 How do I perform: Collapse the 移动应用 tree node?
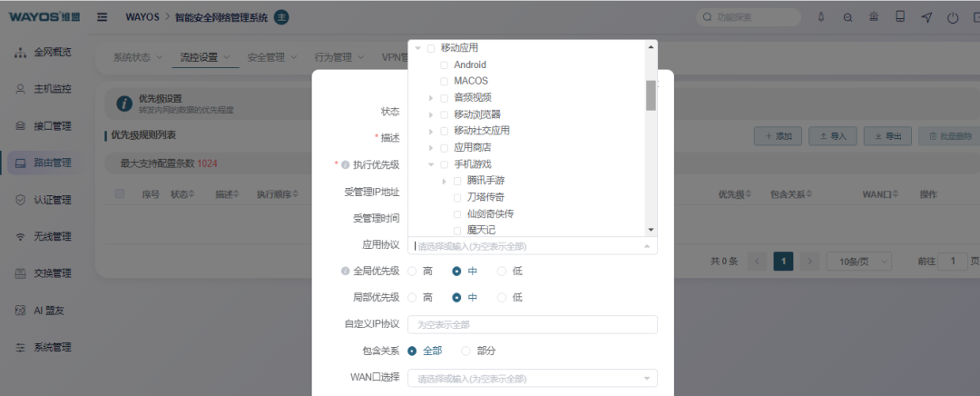pyautogui.click(x=417, y=48)
